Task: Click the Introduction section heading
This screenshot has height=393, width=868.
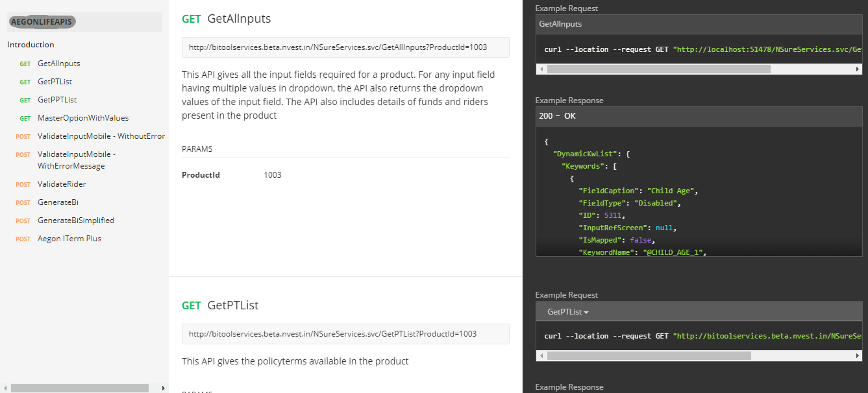Action: click(x=31, y=45)
